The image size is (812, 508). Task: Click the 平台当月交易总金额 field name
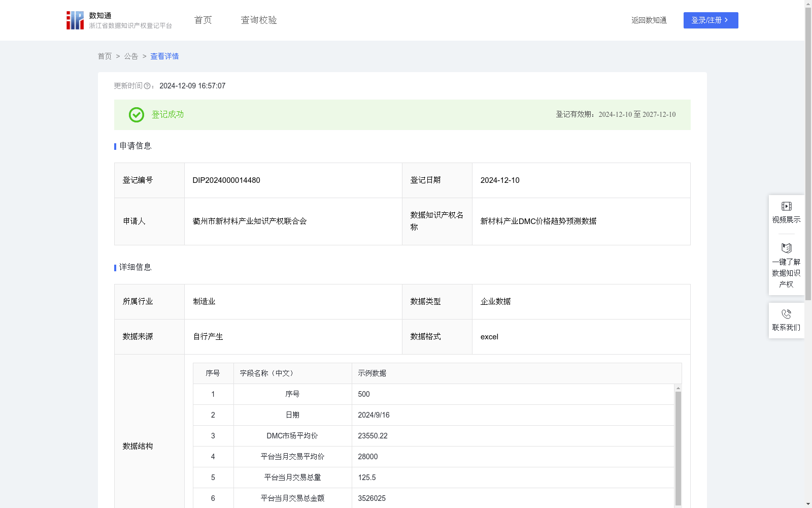[x=293, y=498]
